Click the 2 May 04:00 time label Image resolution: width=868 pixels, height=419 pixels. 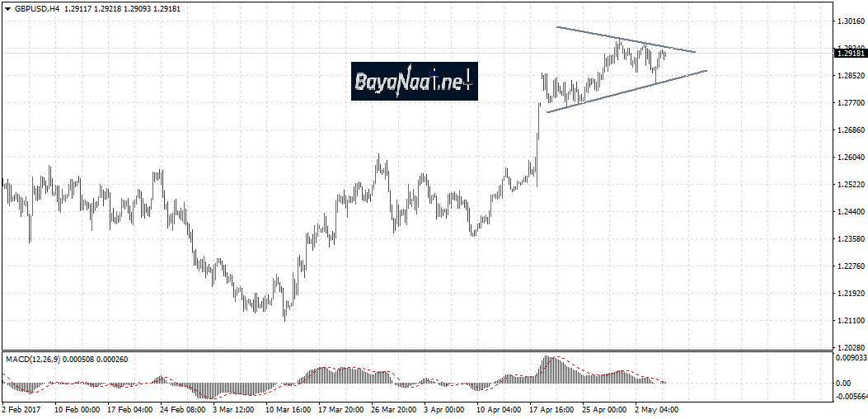[x=655, y=408]
